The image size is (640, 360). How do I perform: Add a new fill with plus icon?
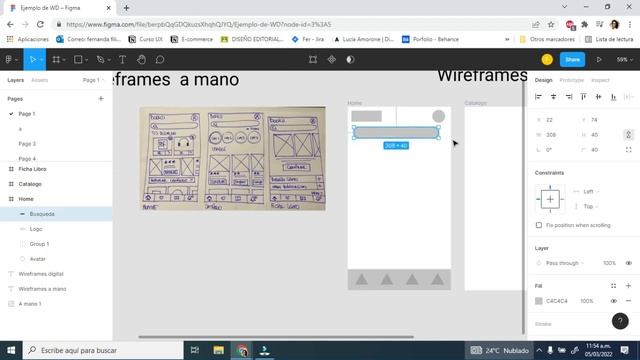pyautogui.click(x=629, y=286)
